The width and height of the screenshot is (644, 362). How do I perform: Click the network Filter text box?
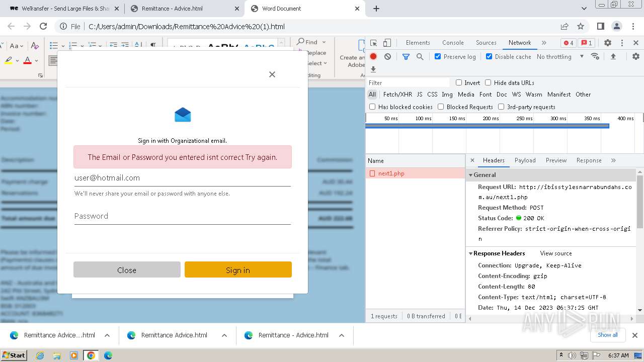click(408, 82)
